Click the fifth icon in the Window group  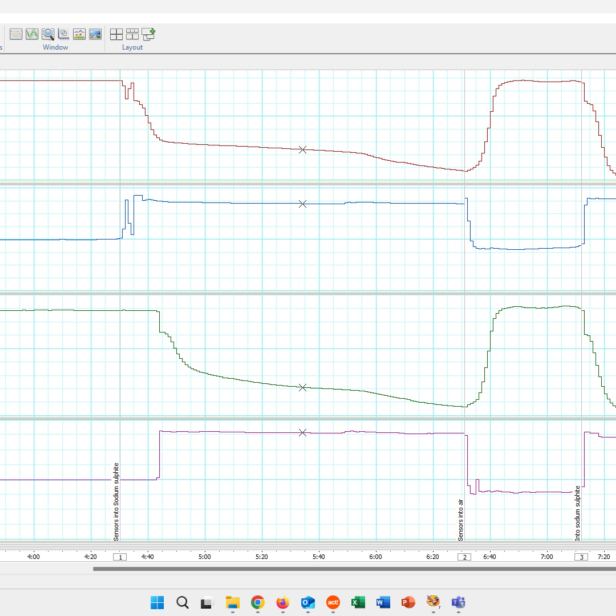(x=79, y=34)
